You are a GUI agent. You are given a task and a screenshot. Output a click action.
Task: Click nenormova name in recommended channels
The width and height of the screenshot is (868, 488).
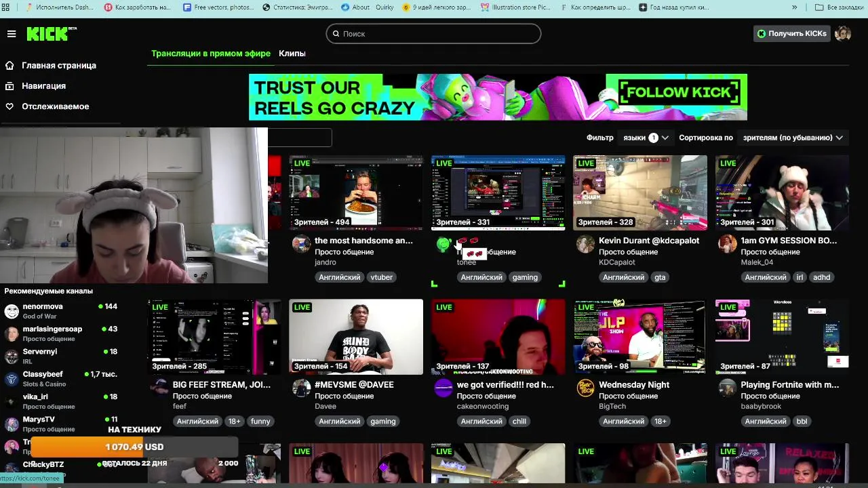(43, 306)
